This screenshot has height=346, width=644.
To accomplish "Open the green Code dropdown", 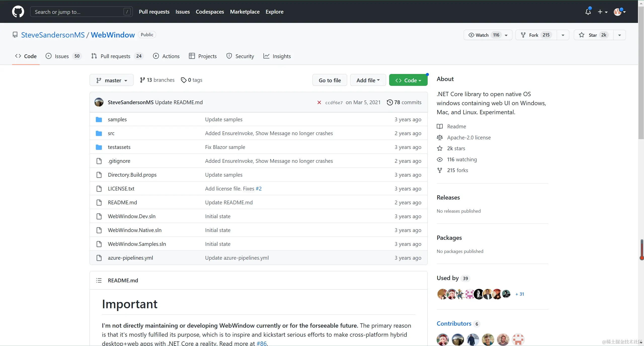I will tap(408, 80).
